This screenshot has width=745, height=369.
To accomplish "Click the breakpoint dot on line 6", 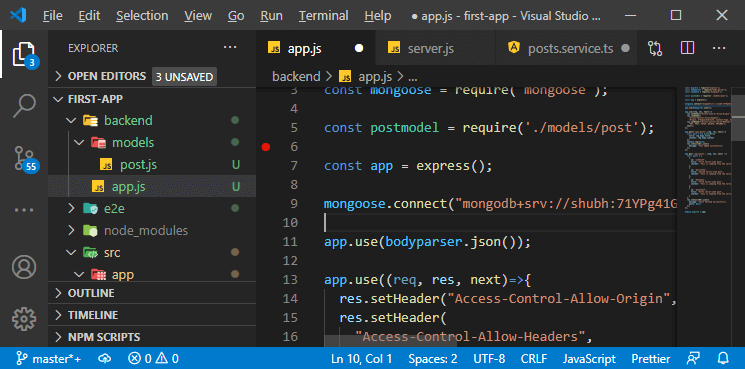I will coord(266,147).
